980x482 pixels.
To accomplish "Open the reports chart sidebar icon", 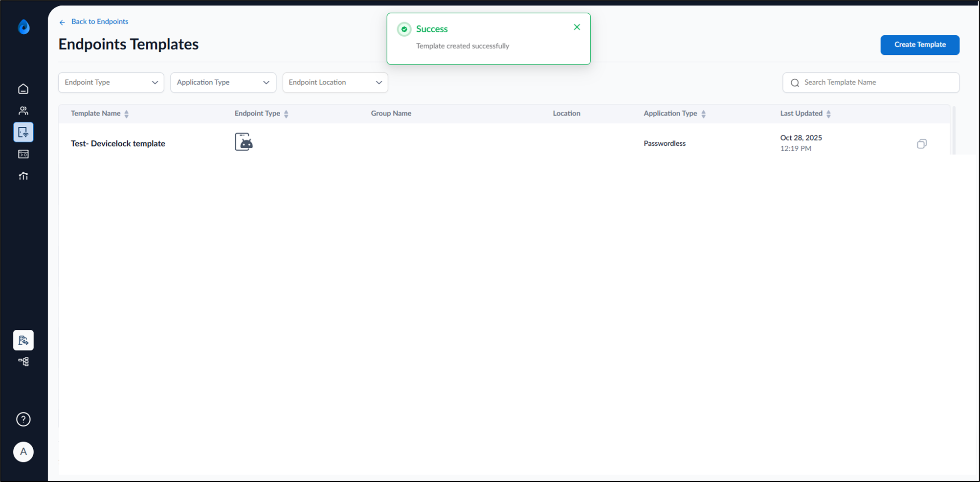I will coord(23,176).
